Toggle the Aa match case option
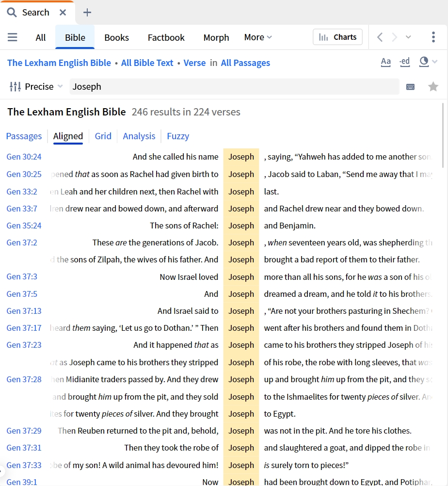Viewport: 448px width, 486px height. pos(386,62)
